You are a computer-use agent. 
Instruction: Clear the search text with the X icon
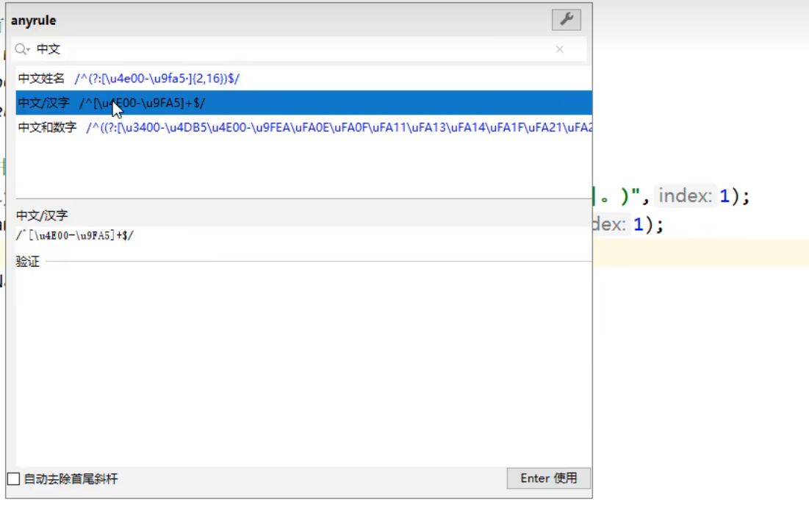pyautogui.click(x=559, y=49)
